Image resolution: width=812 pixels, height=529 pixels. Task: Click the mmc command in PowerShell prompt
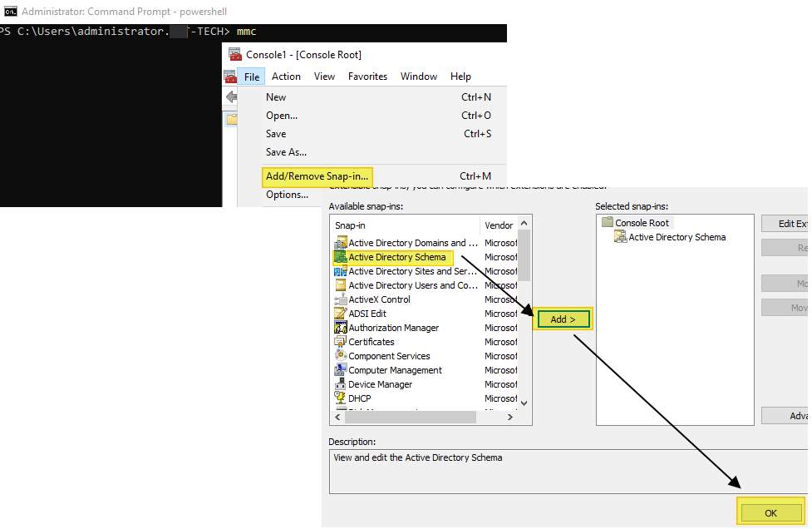(x=247, y=32)
